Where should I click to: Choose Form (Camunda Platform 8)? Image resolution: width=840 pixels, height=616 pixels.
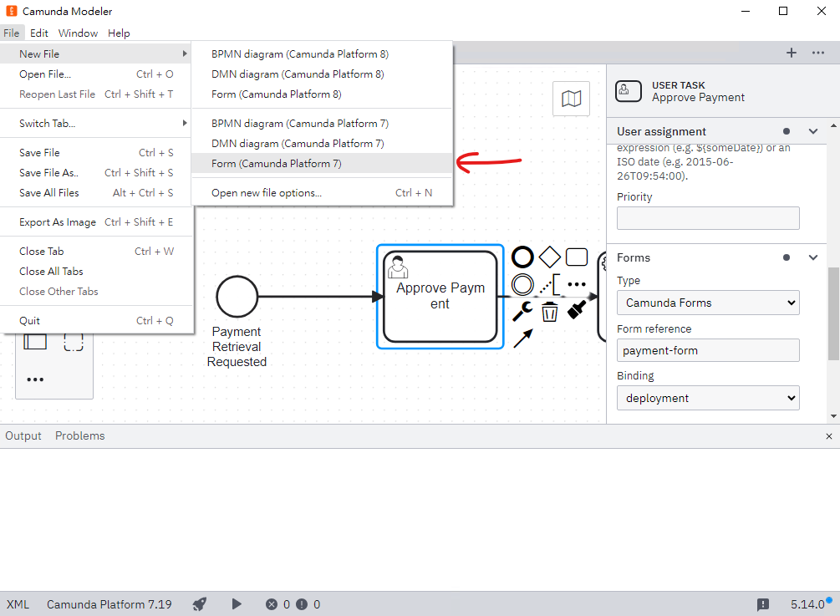point(322,94)
